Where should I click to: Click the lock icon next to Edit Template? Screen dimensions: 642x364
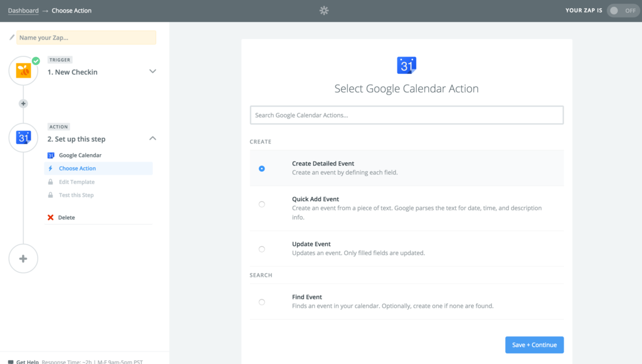coord(50,182)
